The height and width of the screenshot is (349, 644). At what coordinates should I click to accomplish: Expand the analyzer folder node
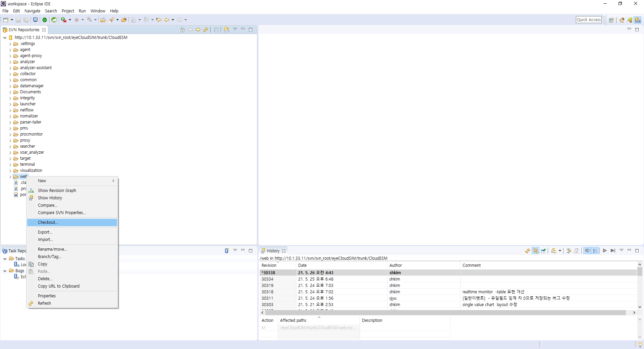10,62
